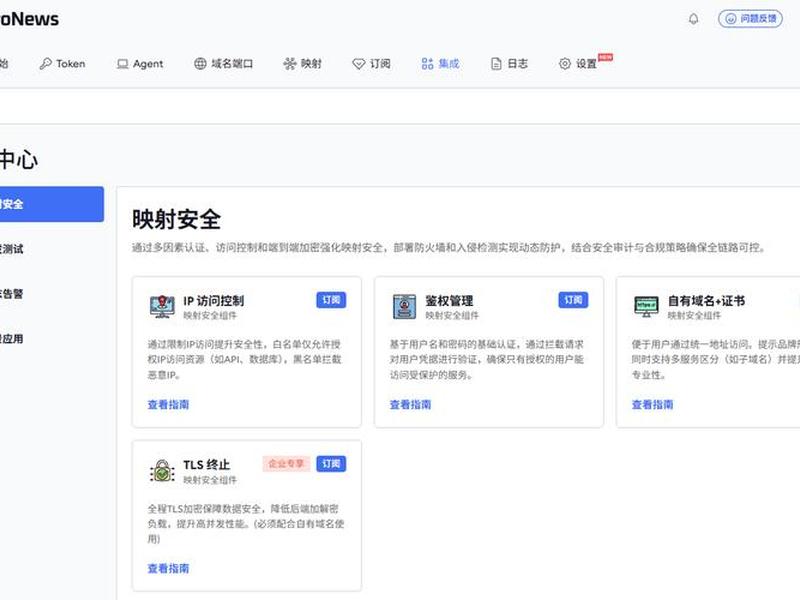
Task: Open the 日志 tab
Action: click(509, 64)
